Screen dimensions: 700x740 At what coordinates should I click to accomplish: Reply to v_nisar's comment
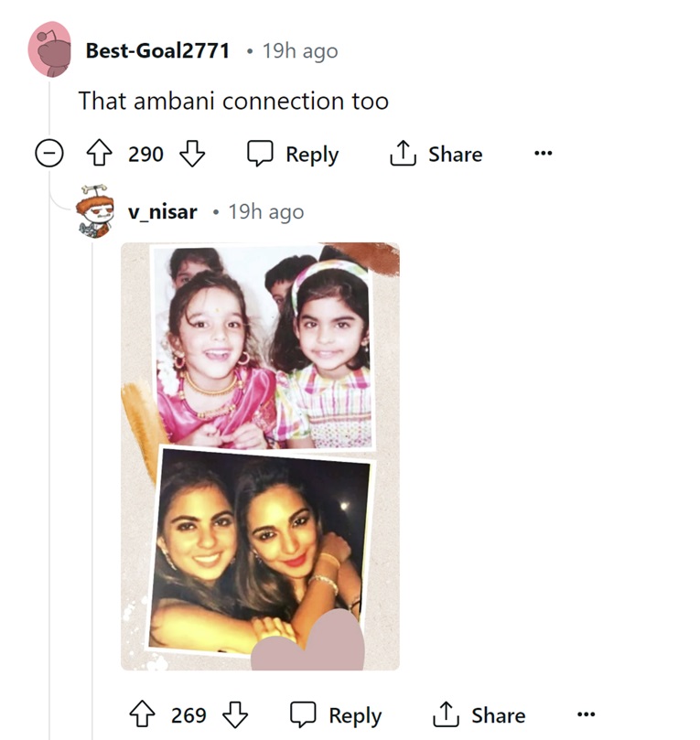tap(336, 715)
